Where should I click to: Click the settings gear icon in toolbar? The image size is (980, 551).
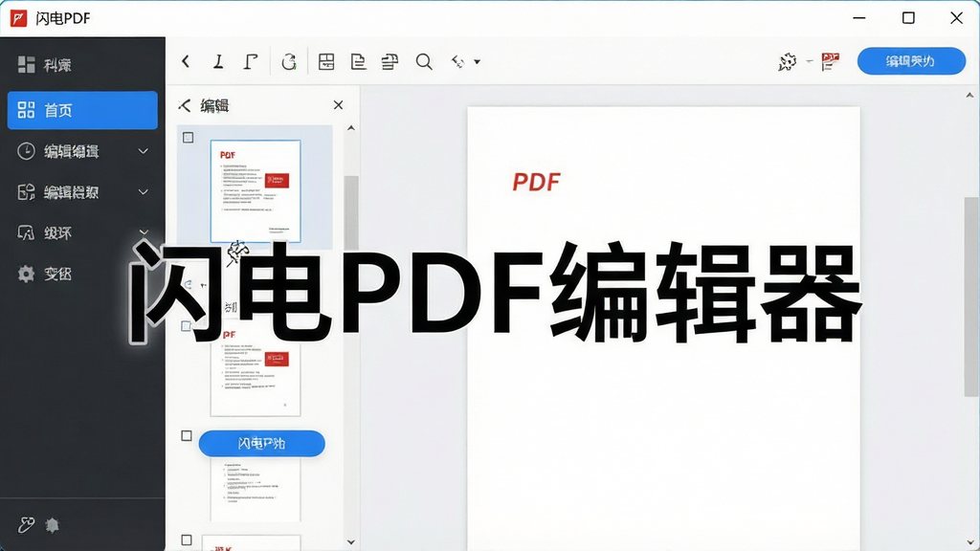point(788,61)
